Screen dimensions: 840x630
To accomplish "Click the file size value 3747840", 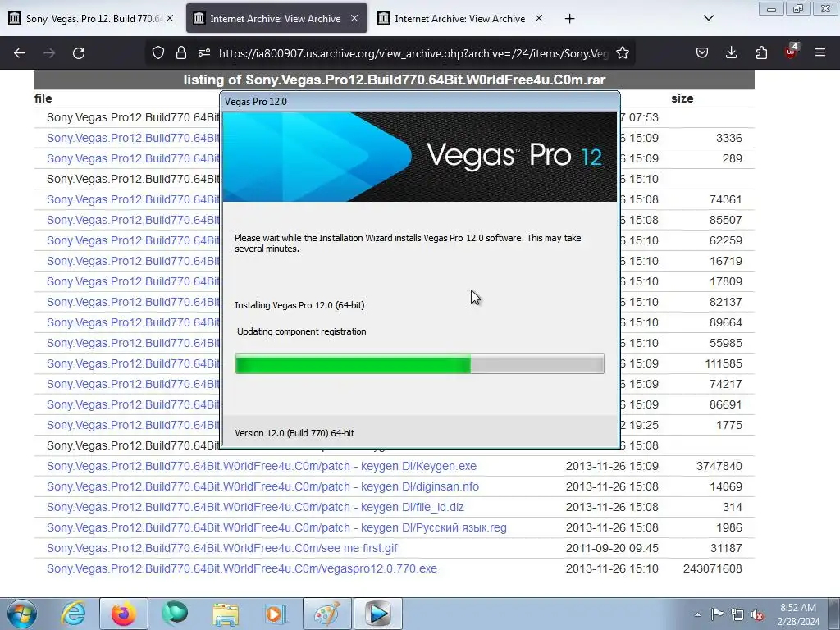I will point(719,466).
